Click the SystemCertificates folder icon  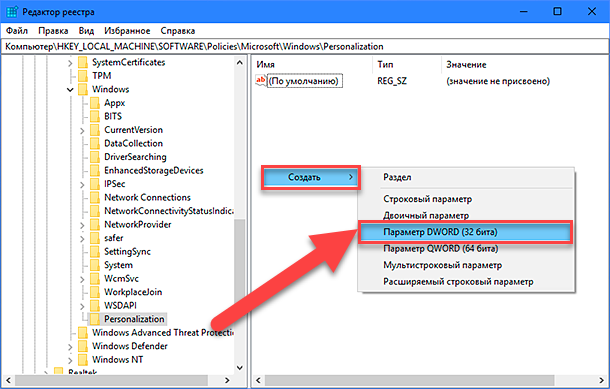[x=82, y=62]
